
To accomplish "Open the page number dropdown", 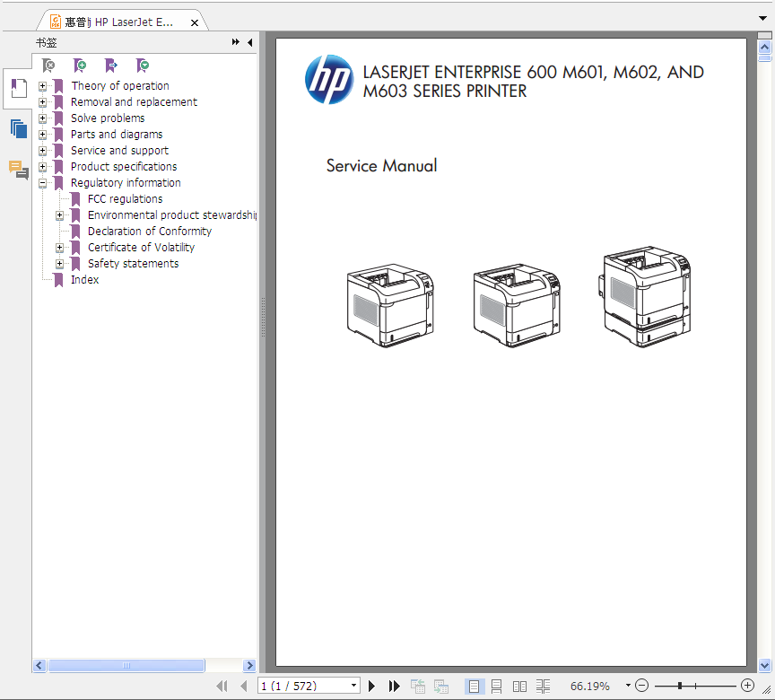I will tap(354, 686).
